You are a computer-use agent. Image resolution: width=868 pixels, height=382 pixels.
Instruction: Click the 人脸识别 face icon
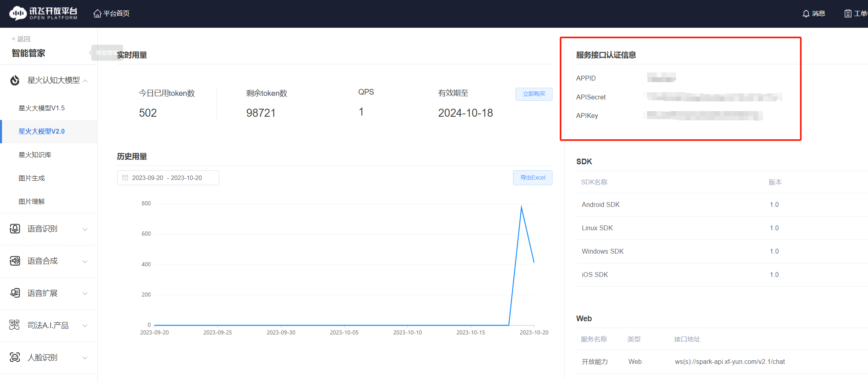[15, 357]
